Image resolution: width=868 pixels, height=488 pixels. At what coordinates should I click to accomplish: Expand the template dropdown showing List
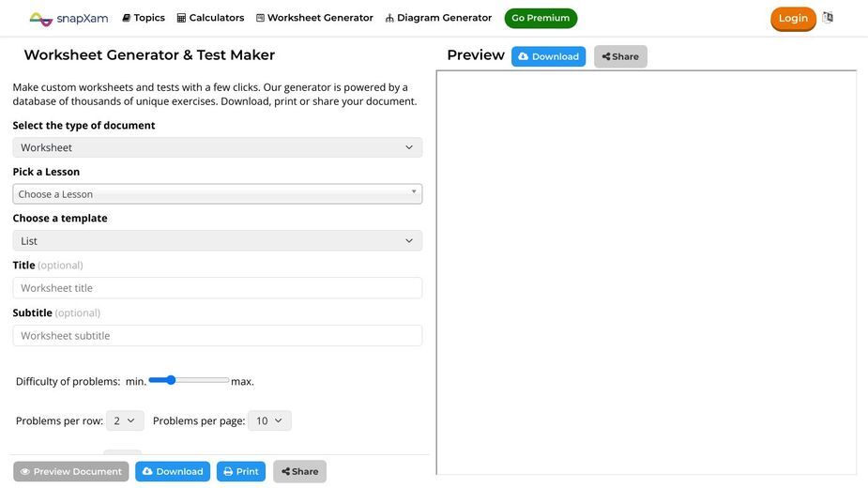[218, 241]
